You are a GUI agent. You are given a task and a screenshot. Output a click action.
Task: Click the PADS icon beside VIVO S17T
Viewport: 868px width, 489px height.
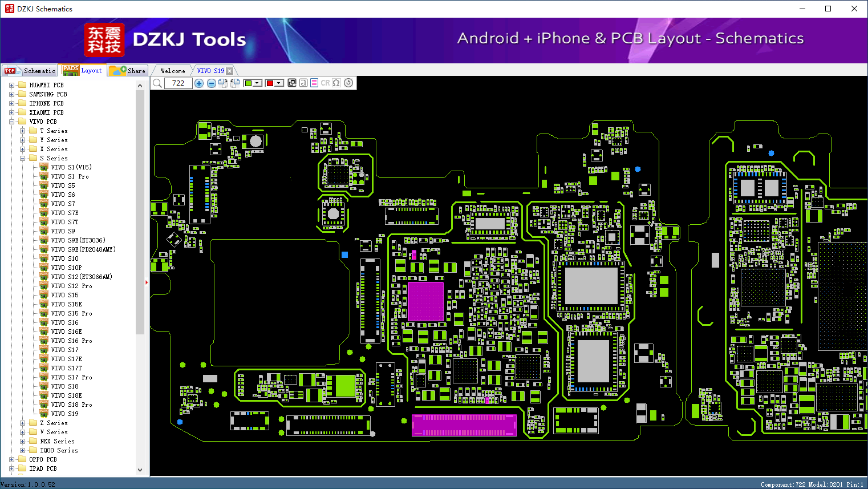coord(44,368)
